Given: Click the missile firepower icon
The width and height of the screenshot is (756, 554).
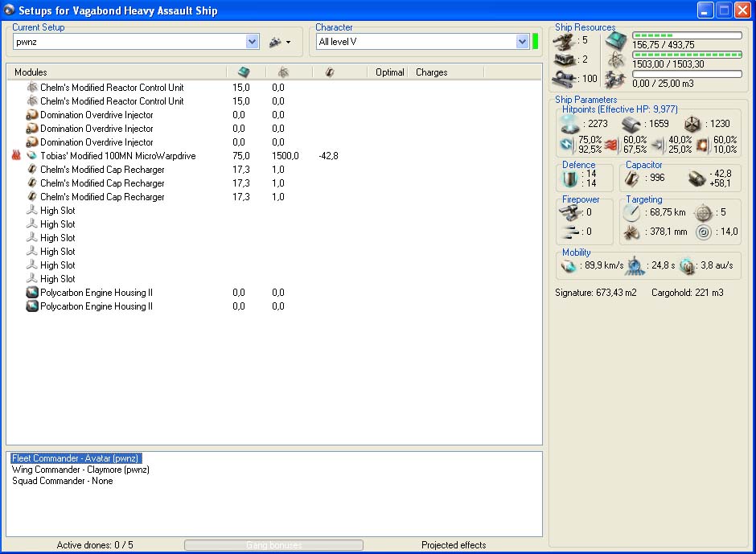Looking at the screenshot, I should point(570,232).
